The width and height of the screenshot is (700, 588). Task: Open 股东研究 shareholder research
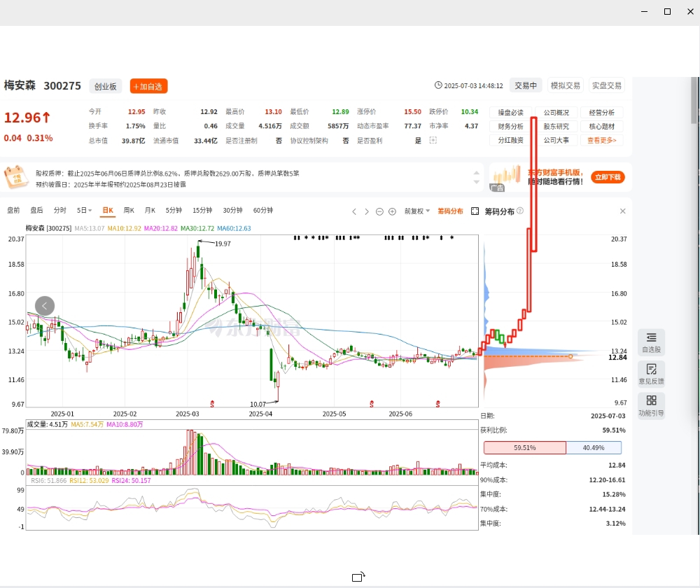[x=556, y=127]
